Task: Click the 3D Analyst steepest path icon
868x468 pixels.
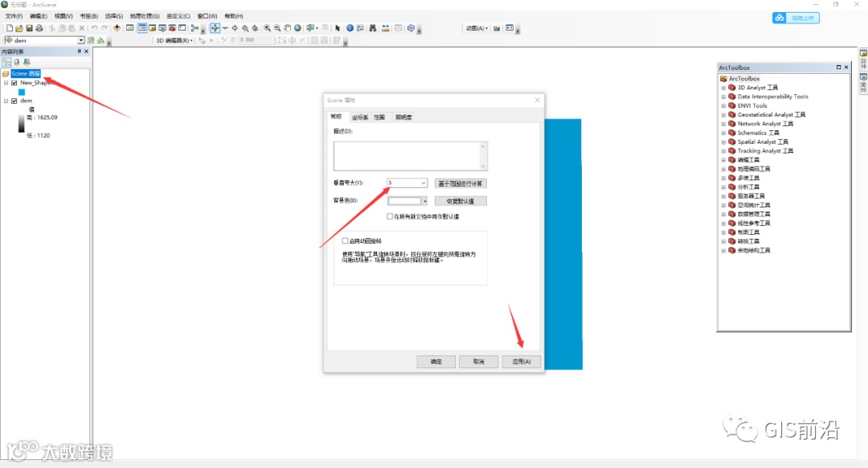Action: (100, 40)
